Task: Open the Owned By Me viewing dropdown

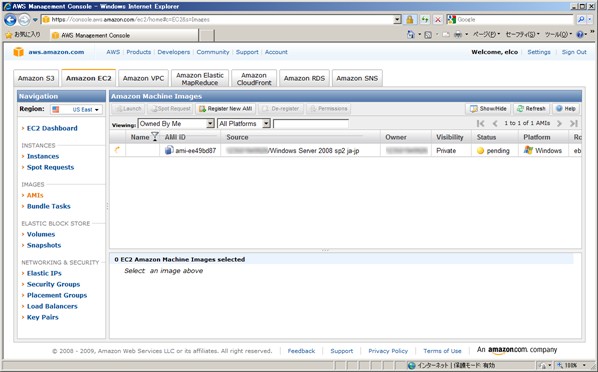Action: pyautogui.click(x=176, y=124)
